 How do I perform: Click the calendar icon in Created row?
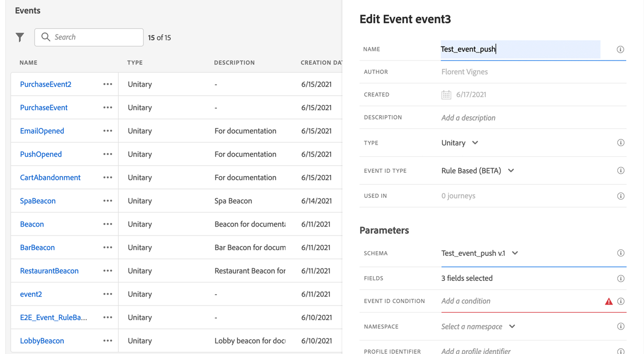pos(446,95)
